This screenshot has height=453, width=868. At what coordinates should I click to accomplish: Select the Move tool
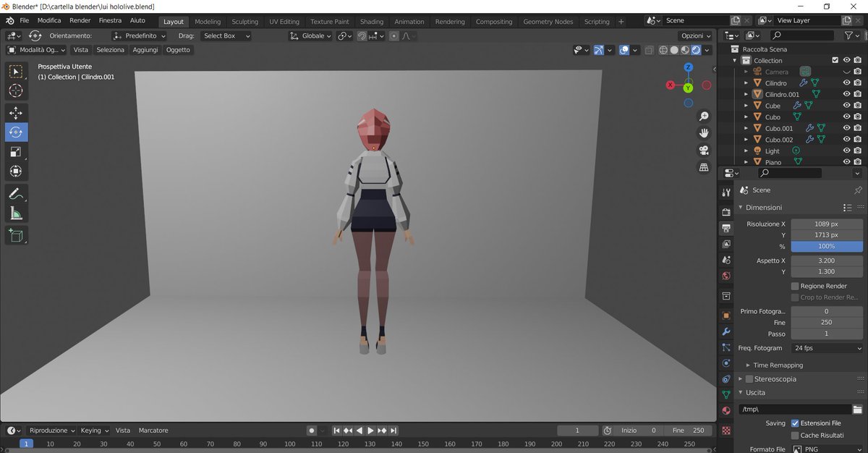[16, 113]
